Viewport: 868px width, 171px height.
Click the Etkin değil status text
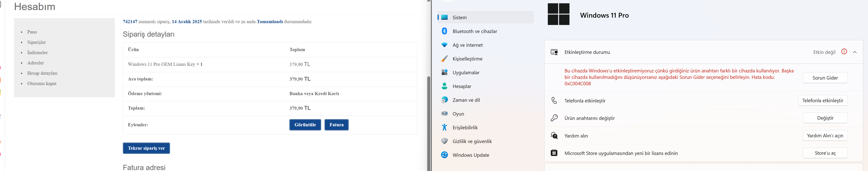824,52
